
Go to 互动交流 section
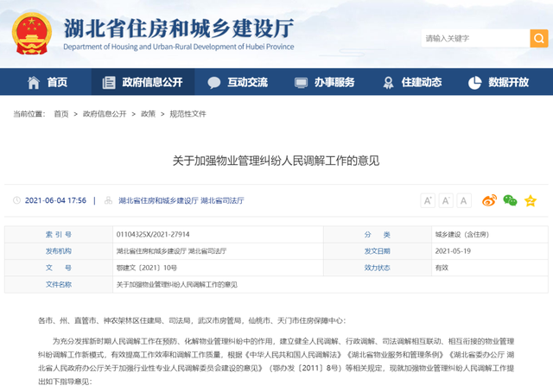[x=238, y=83]
